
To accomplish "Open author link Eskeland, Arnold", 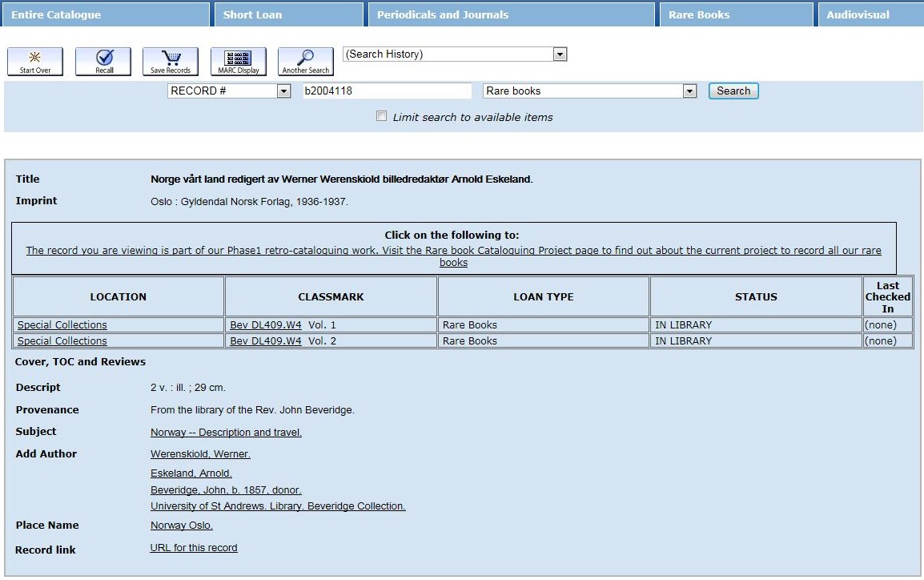I will click(x=191, y=473).
